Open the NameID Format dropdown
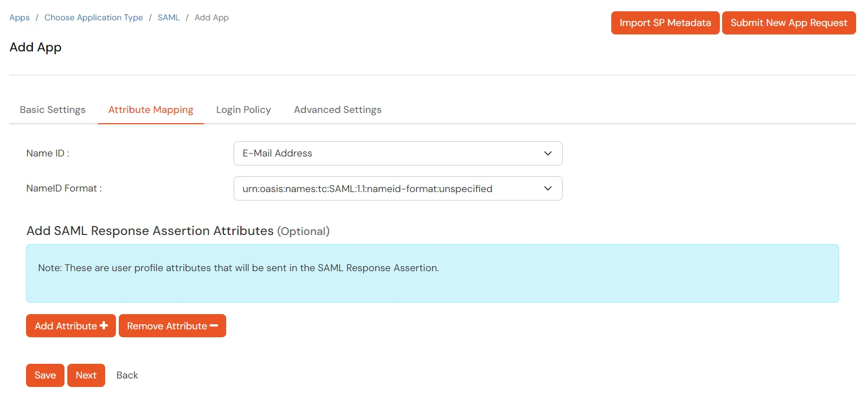 [x=398, y=188]
